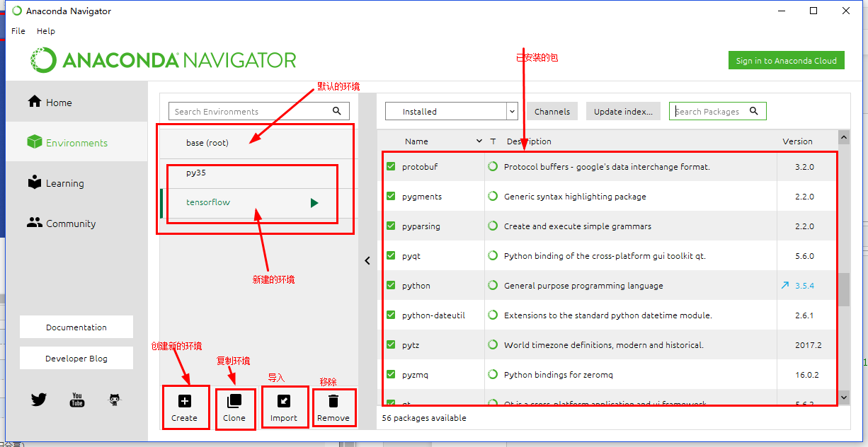
Task: Open the Documentation button
Action: [76, 327]
